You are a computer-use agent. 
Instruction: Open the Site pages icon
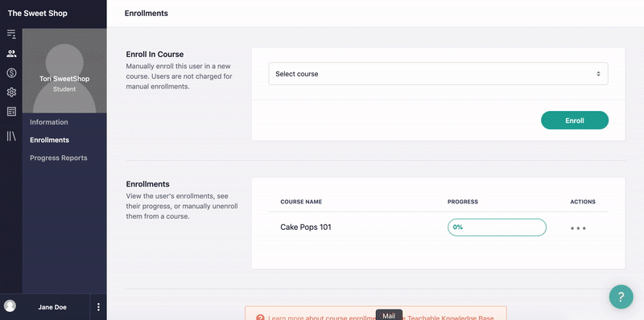coord(11,112)
